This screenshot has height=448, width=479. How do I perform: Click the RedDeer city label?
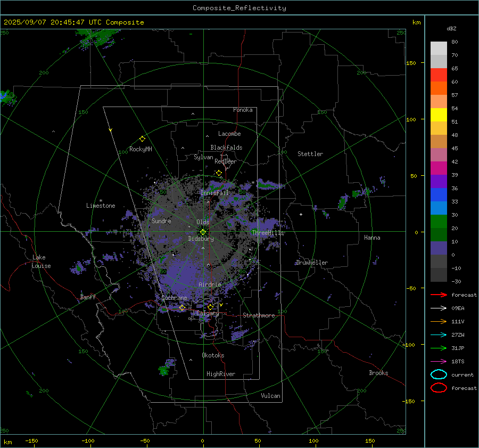[226, 161]
